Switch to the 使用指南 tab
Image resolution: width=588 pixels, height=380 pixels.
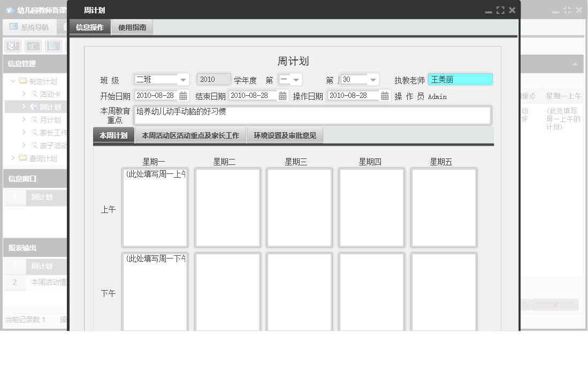coord(132,27)
